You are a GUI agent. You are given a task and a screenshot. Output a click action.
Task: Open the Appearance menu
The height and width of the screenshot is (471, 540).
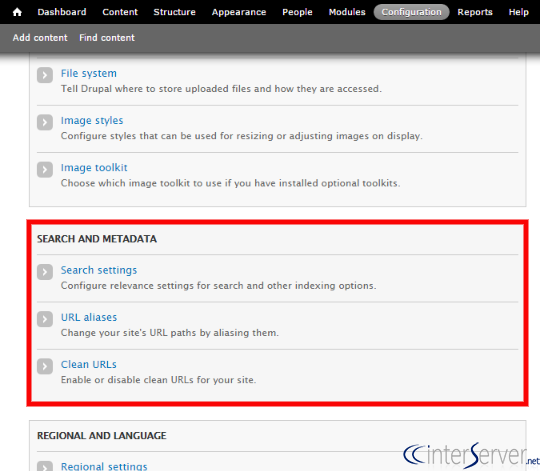point(239,12)
